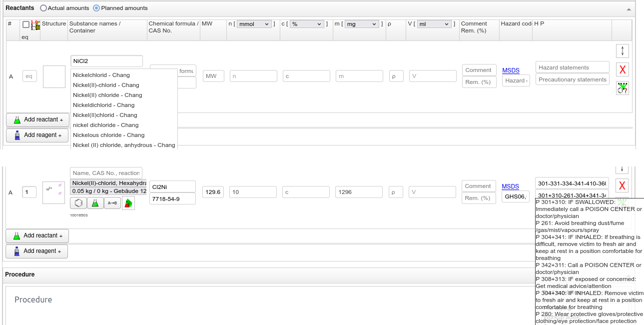Choose 'Nickel(II) chloride - Chang' from the suggestions
The height and width of the screenshot is (325, 644).
click(107, 95)
